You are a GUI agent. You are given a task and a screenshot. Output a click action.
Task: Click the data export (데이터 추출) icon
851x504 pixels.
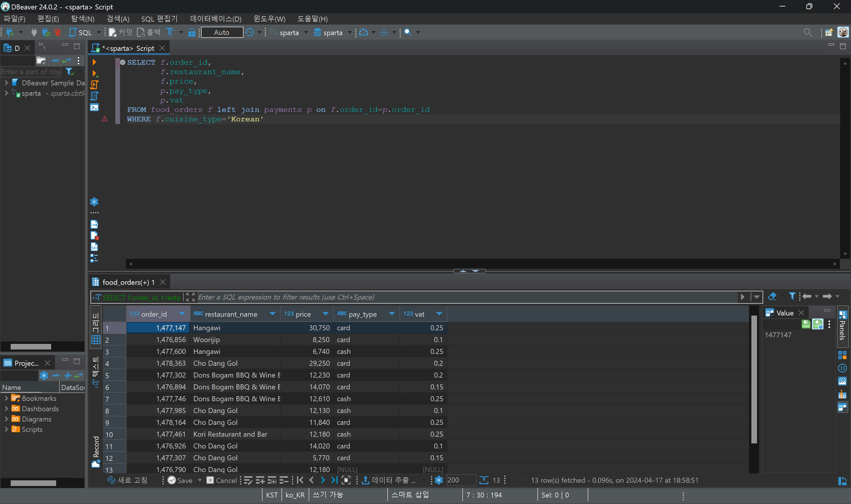click(x=390, y=480)
